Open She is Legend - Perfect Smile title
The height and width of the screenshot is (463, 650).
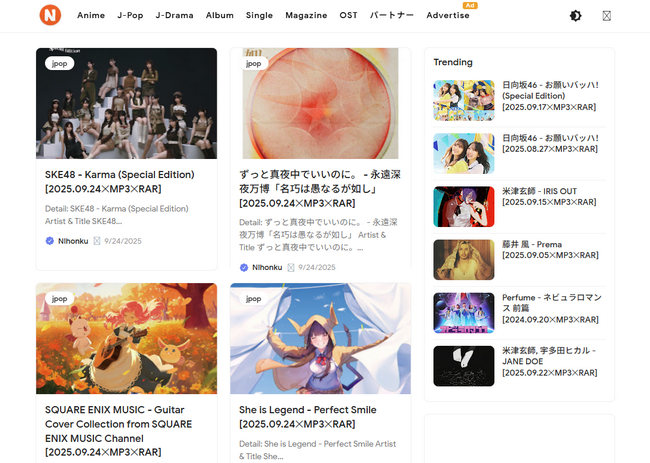click(308, 417)
